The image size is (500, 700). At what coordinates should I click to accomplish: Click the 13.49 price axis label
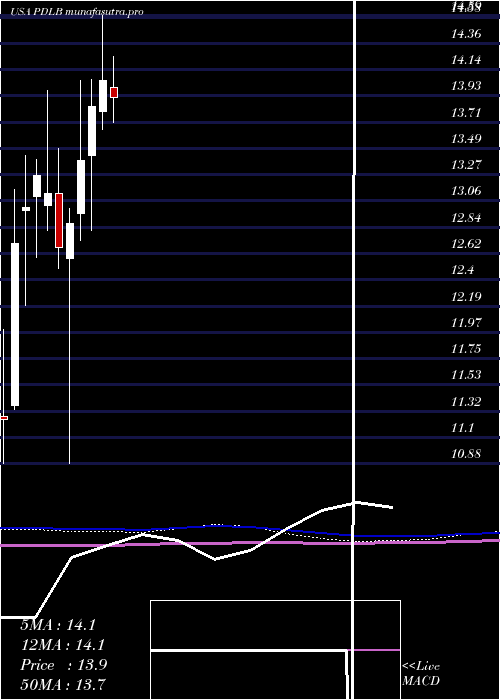tap(466, 139)
